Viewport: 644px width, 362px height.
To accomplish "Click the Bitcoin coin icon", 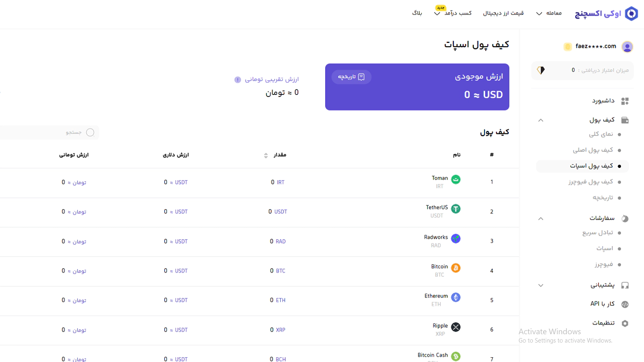I will pyautogui.click(x=456, y=268).
